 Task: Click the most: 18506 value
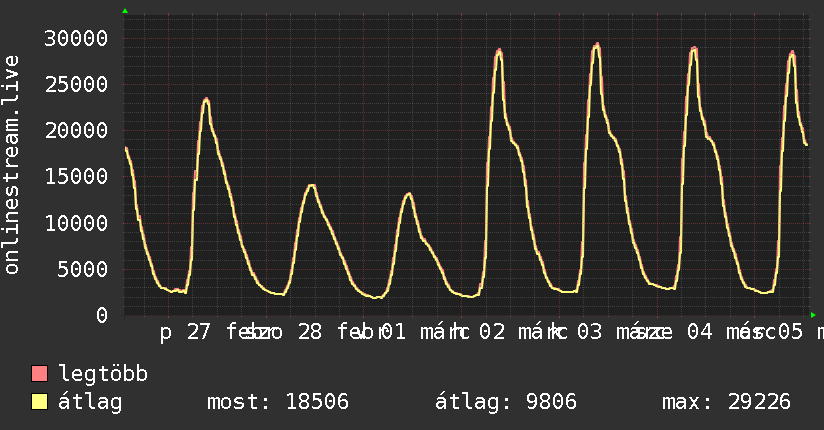pyautogui.click(x=278, y=402)
